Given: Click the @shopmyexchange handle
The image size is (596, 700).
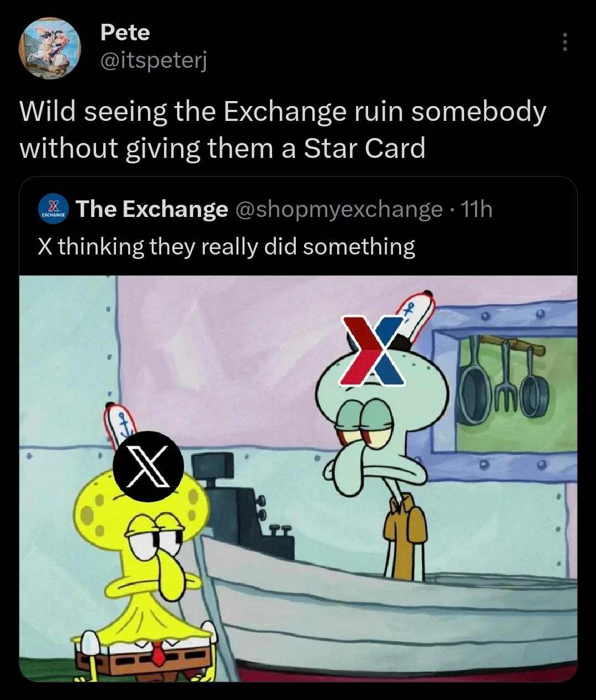Looking at the screenshot, I should [339, 210].
